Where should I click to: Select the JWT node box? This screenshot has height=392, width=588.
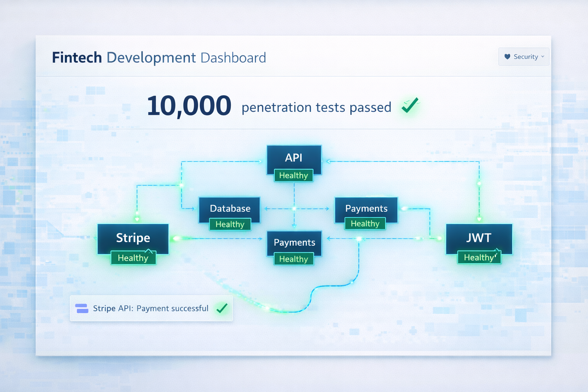(479, 238)
